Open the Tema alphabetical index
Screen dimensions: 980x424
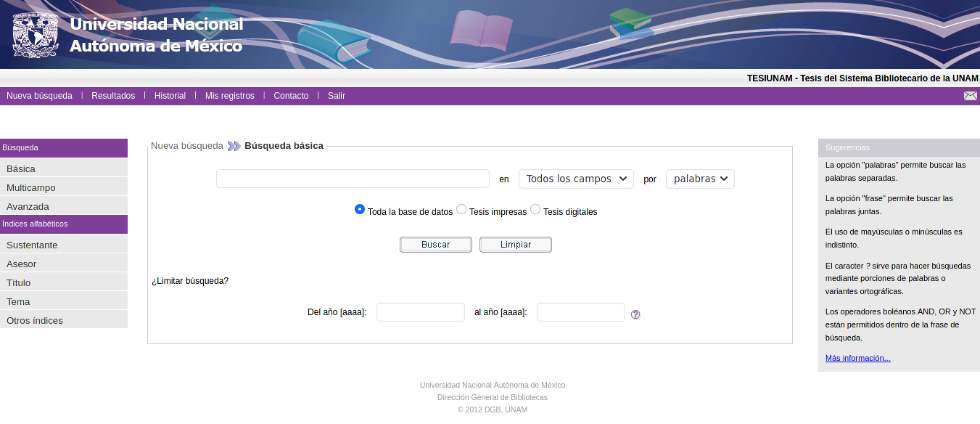coord(64,301)
